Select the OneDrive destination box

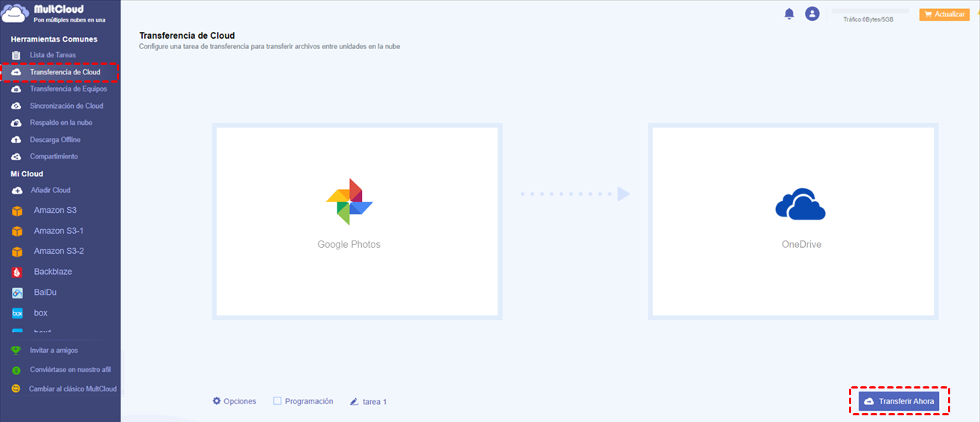(793, 222)
